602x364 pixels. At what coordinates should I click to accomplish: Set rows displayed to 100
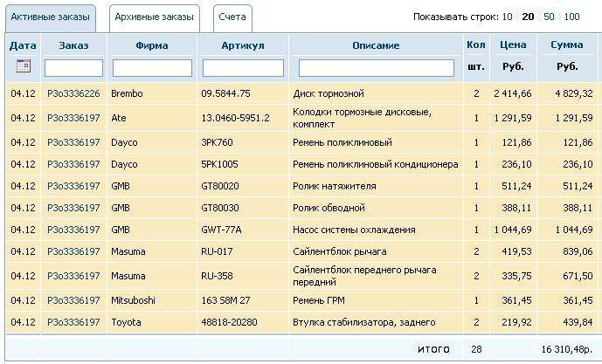[x=571, y=17]
